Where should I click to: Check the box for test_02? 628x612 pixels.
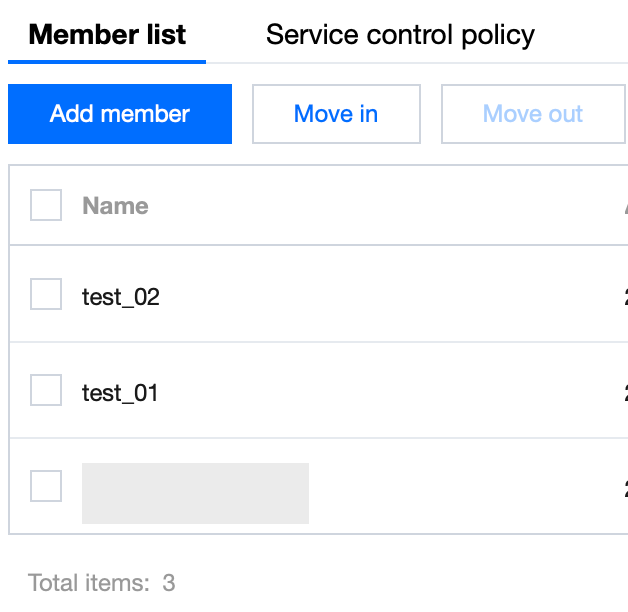[46, 295]
